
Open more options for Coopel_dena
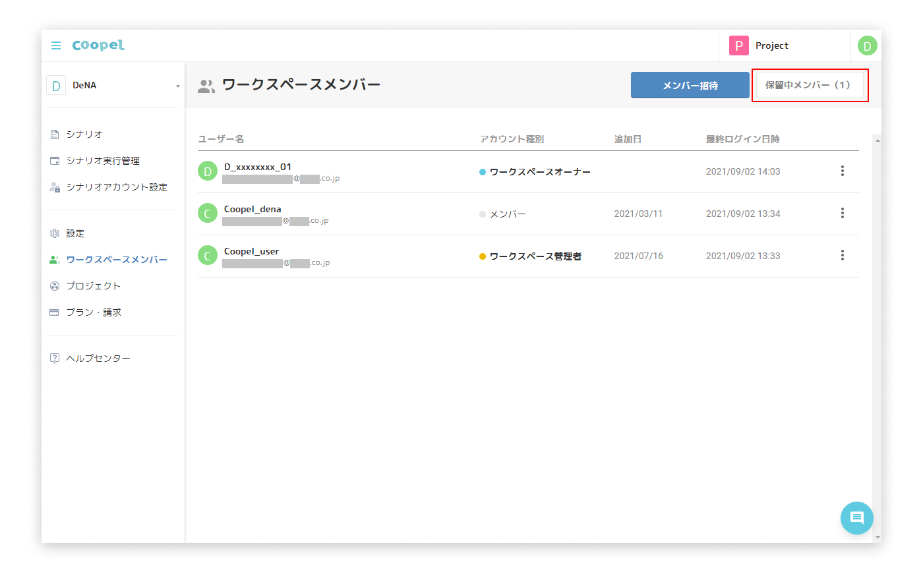coord(842,214)
